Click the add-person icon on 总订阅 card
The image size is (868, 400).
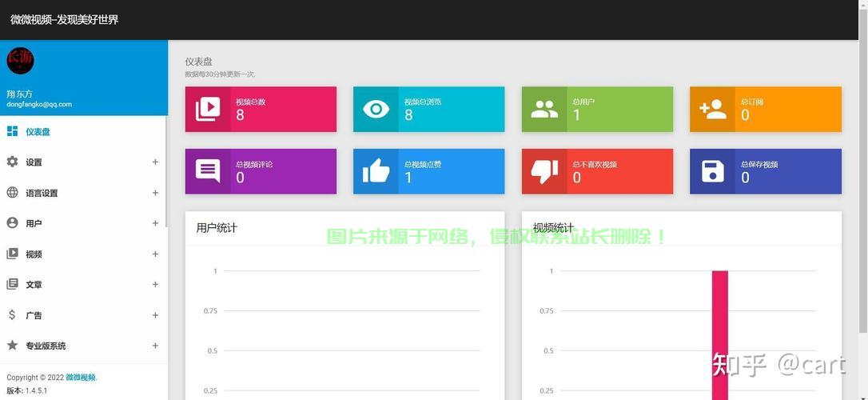(712, 109)
